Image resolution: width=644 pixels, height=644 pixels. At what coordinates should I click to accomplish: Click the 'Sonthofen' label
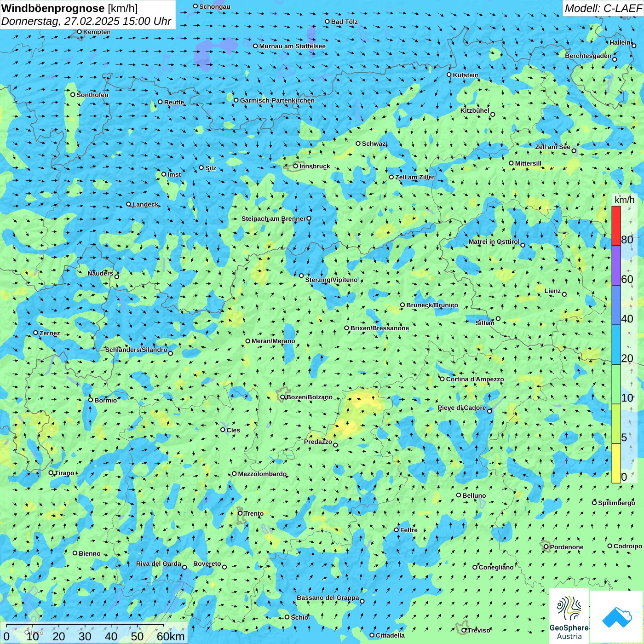92,95
